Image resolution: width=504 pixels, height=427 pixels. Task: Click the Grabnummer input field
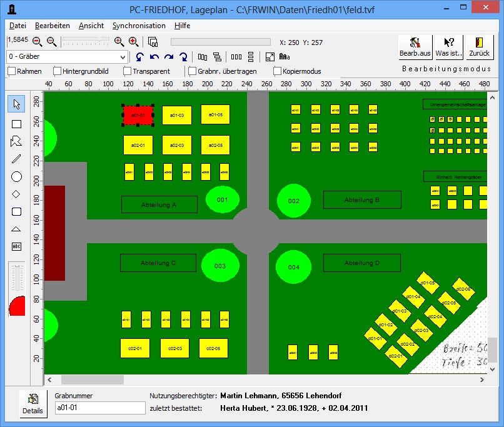click(x=99, y=408)
